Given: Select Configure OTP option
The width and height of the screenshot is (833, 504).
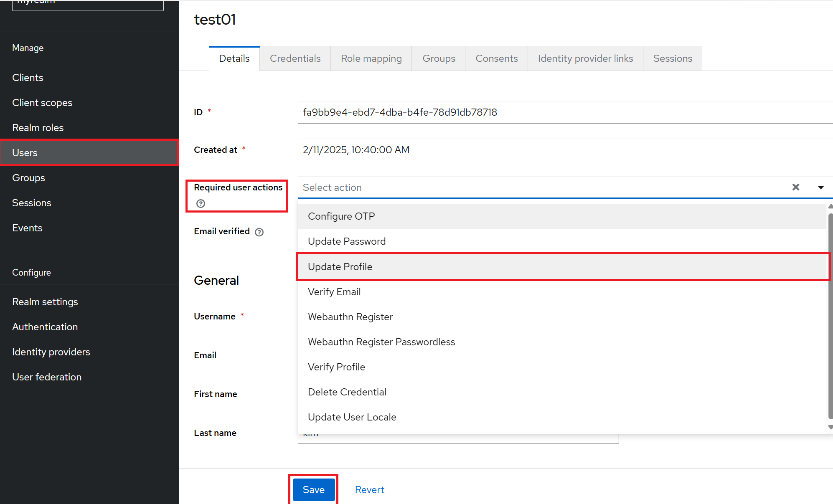Looking at the screenshot, I should tap(341, 216).
